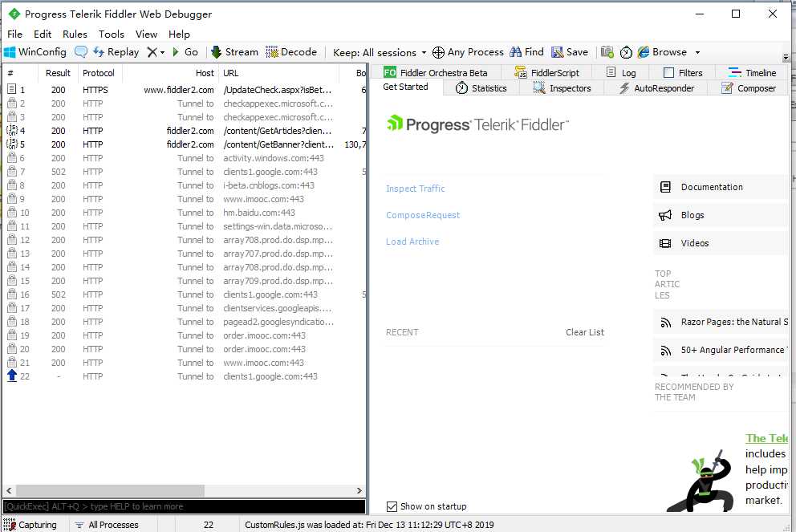This screenshot has height=532, width=796.
Task: Sort sessions by Protocol column header
Action: (99, 73)
